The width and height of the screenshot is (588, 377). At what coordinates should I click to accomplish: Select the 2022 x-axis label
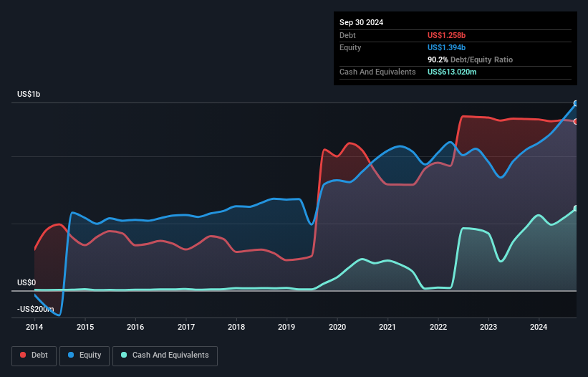coord(438,327)
